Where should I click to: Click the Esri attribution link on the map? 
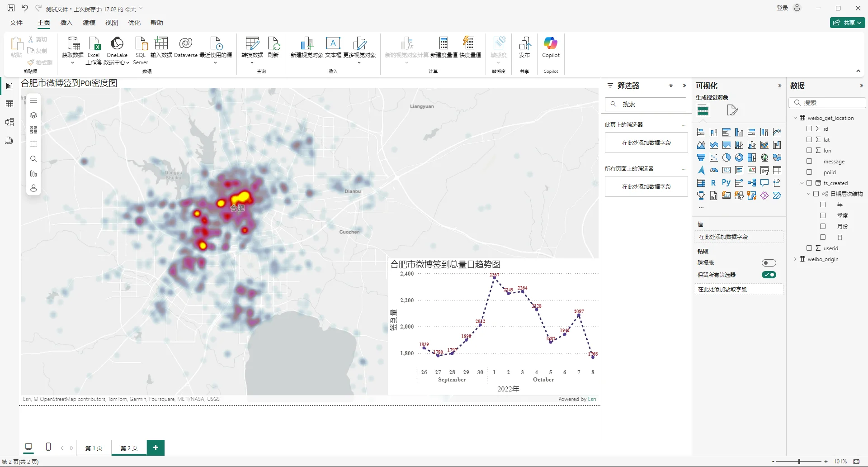point(592,399)
